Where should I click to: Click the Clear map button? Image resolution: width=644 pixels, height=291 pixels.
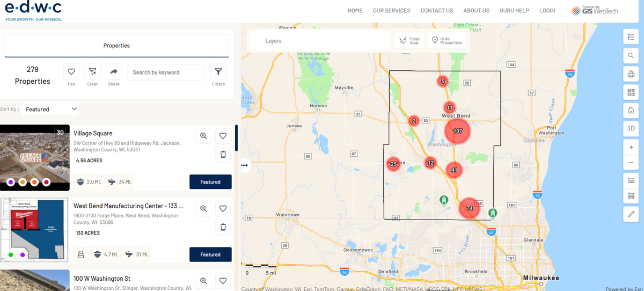coord(409,41)
